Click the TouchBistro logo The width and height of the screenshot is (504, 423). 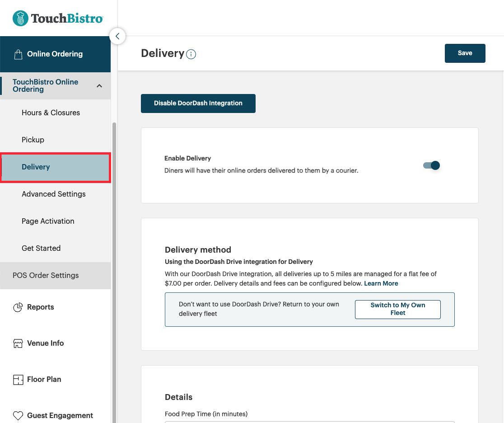(57, 18)
